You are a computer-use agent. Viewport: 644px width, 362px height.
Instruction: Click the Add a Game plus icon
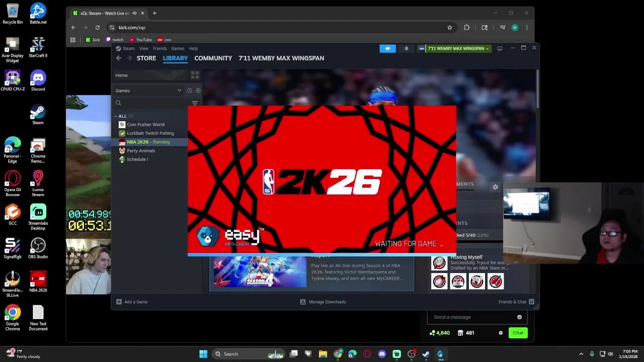tap(119, 302)
